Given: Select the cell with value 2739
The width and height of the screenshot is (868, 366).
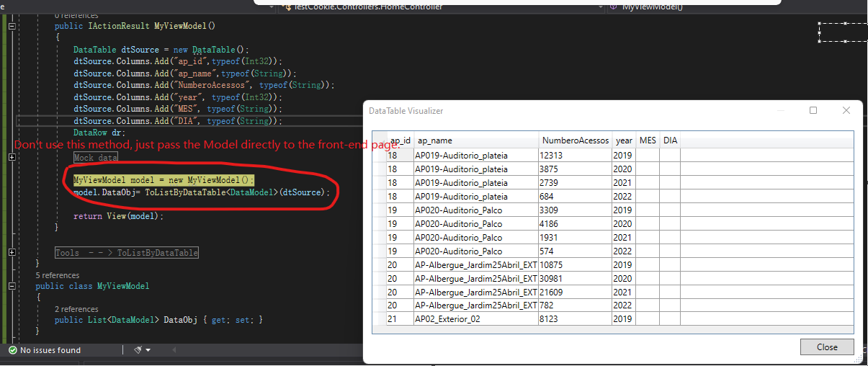Looking at the screenshot, I should pos(576,182).
